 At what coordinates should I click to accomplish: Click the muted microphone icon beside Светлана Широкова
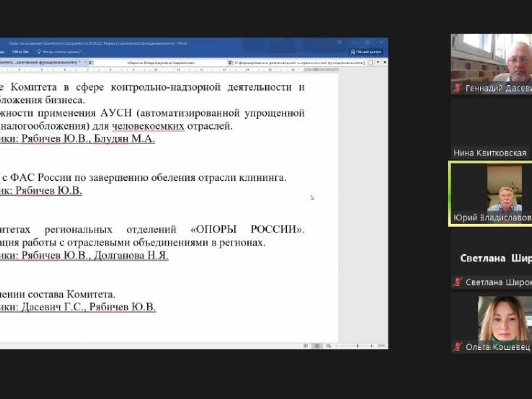(x=457, y=282)
